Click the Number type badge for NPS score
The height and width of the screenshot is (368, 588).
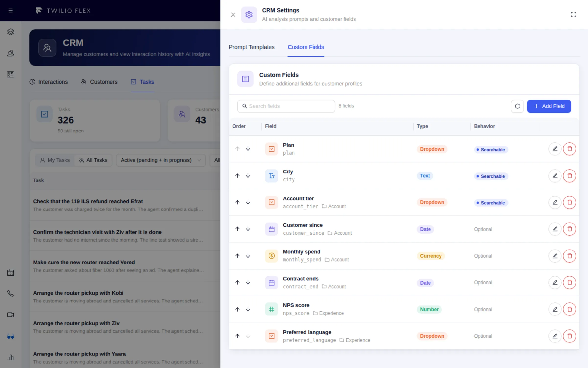pos(429,309)
